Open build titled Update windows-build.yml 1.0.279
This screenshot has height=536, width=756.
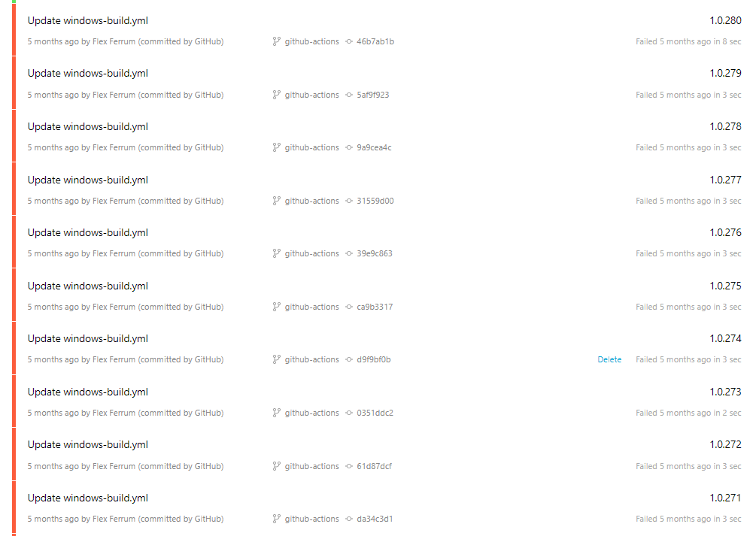point(88,73)
